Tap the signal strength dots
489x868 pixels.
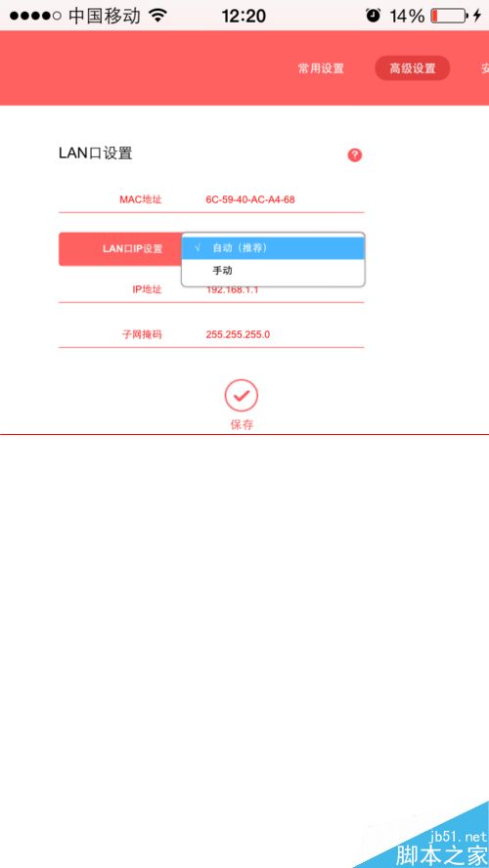click(x=35, y=16)
